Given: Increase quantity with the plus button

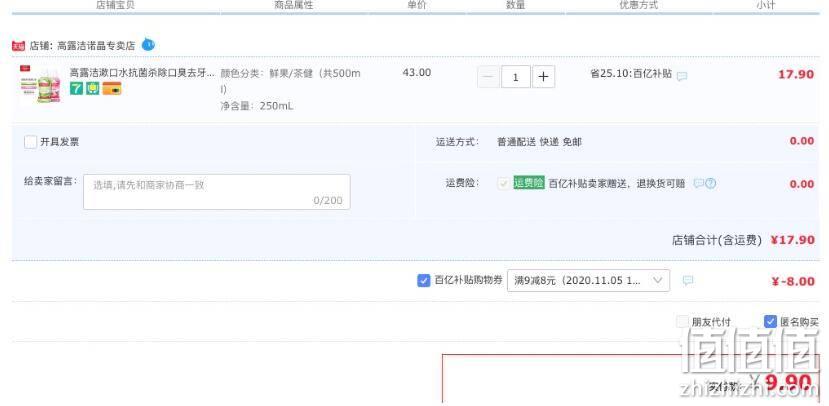Looking at the screenshot, I should coord(544,77).
